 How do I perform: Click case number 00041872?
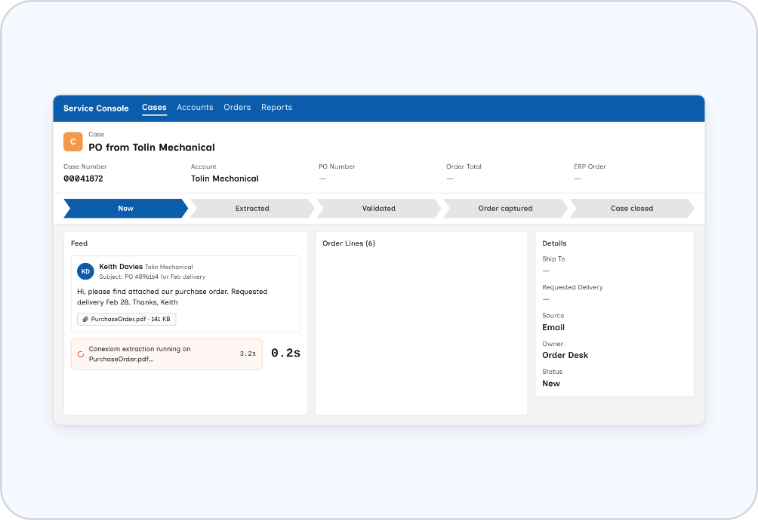[83, 179]
